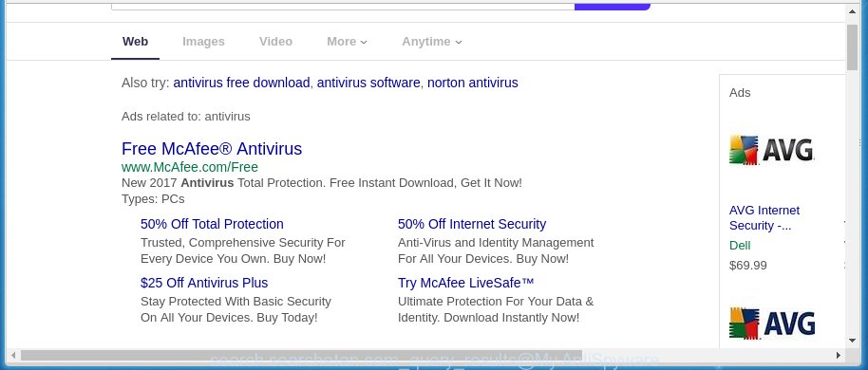Click the vertical scrollbar up arrow

(x=852, y=11)
